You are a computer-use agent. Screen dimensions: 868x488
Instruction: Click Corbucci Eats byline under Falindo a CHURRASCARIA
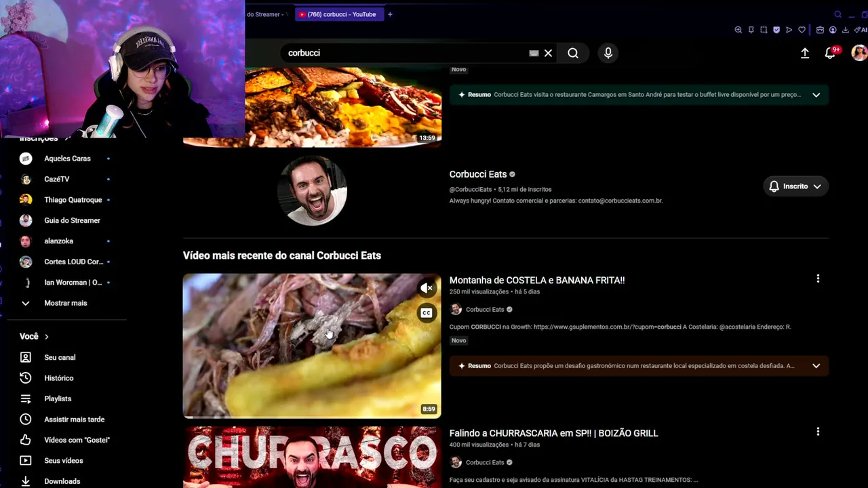[485, 463]
